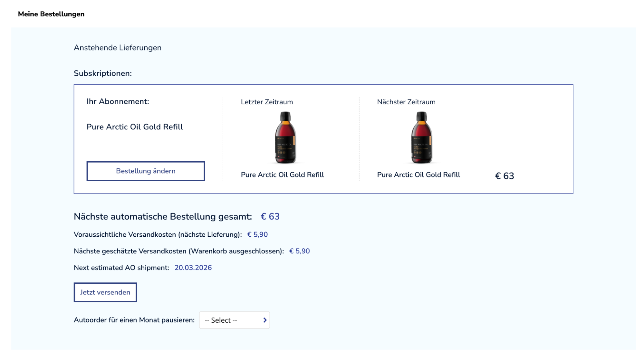Click Pure Arctic Oil Gold Refill under Letzter Zeitraum

pyautogui.click(x=282, y=175)
